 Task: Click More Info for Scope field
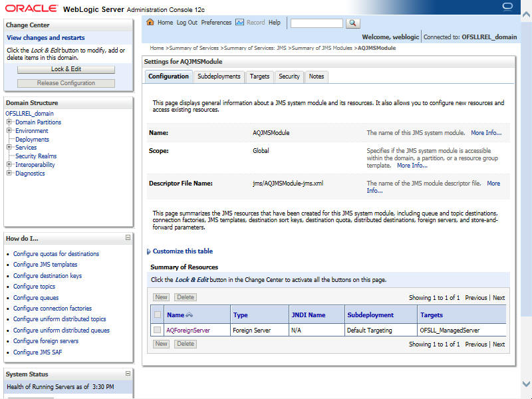(412, 166)
